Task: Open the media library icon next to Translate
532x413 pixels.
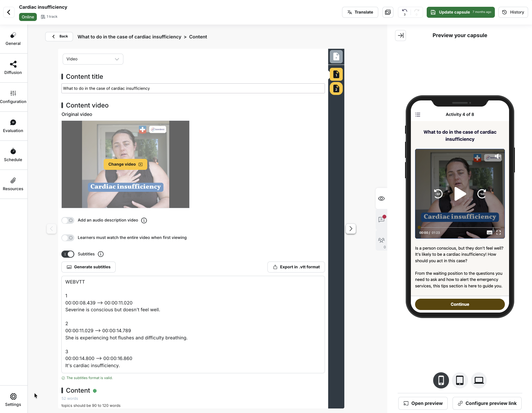Action: point(388,12)
